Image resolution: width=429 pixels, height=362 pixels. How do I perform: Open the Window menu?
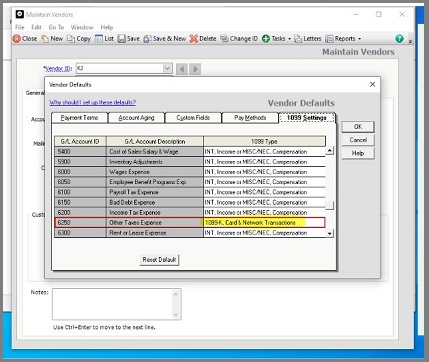click(82, 27)
